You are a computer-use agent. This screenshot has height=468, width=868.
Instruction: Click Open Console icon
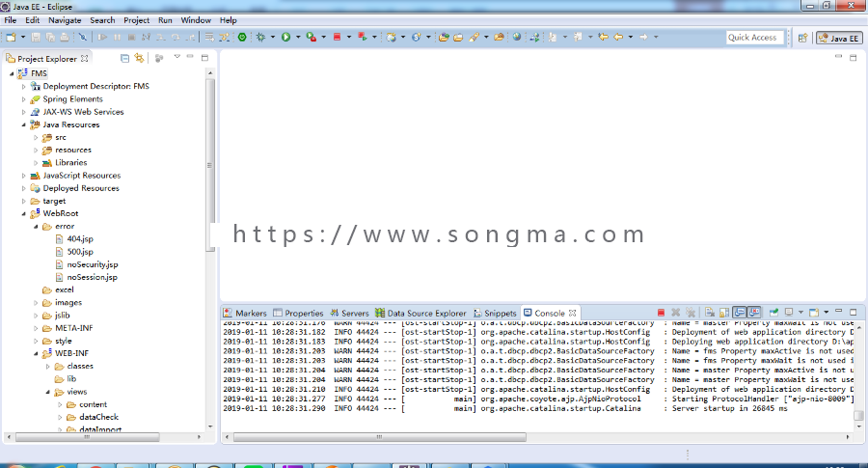(x=814, y=313)
